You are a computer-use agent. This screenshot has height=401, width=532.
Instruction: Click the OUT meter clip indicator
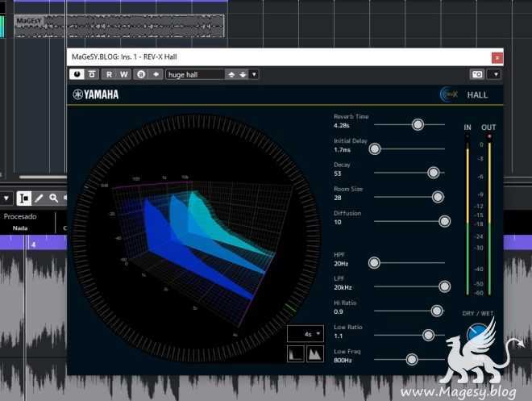click(489, 136)
